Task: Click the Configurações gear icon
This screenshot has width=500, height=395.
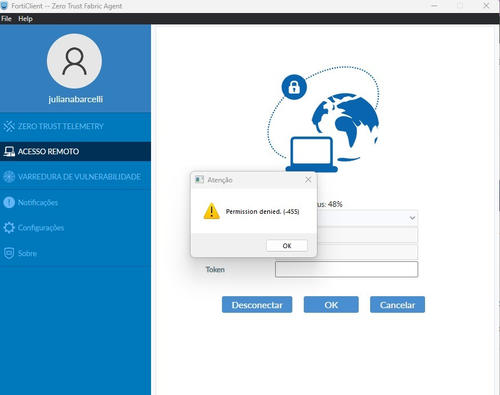Action: tap(9, 228)
